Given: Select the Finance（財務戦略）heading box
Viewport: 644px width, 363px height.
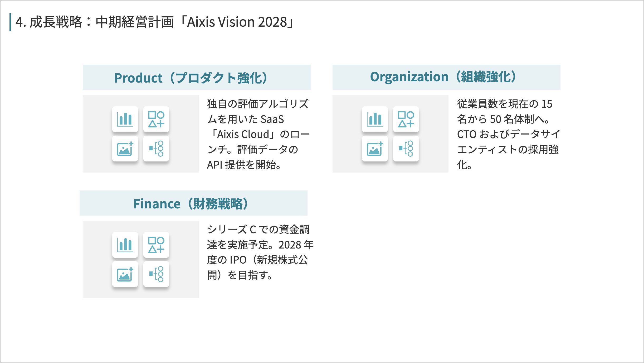Looking at the screenshot, I should tap(193, 203).
